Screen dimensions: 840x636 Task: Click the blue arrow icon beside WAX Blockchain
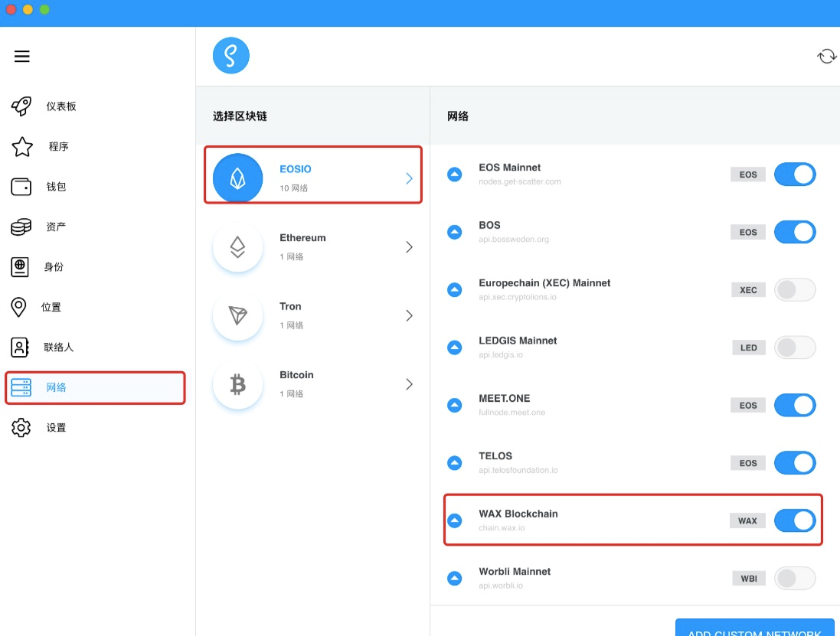tap(454, 520)
